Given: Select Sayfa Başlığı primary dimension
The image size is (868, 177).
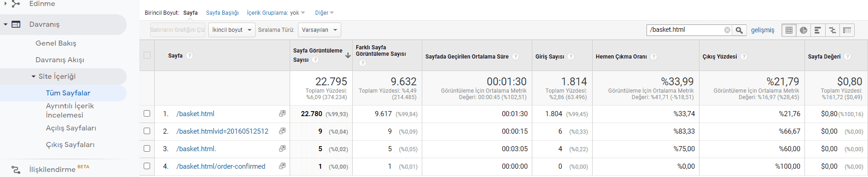Looking at the screenshot, I should 222,13.
